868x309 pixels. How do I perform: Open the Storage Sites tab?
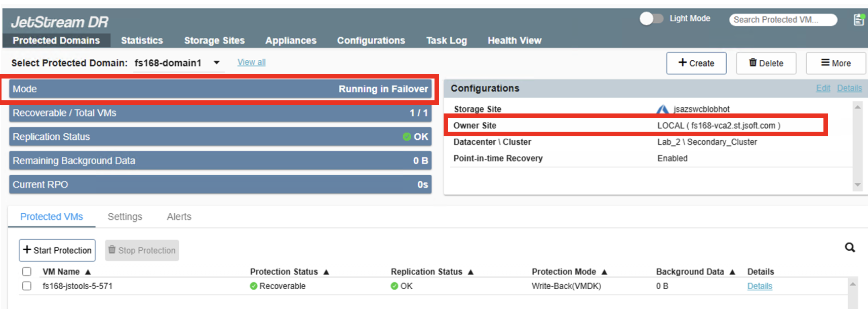(214, 41)
